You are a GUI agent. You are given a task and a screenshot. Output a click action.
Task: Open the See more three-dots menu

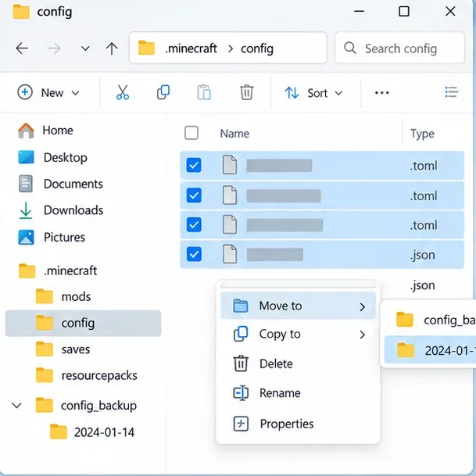[x=381, y=92]
